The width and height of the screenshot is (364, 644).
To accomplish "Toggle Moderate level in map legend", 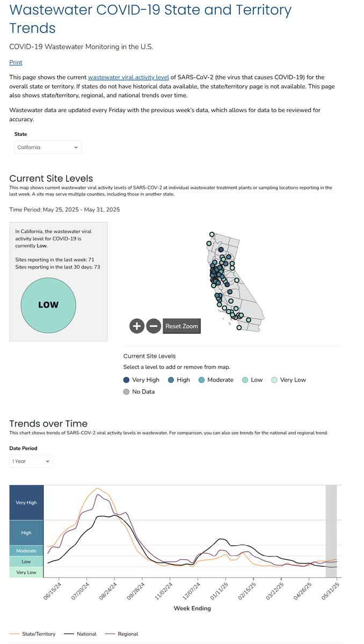I will (215, 380).
